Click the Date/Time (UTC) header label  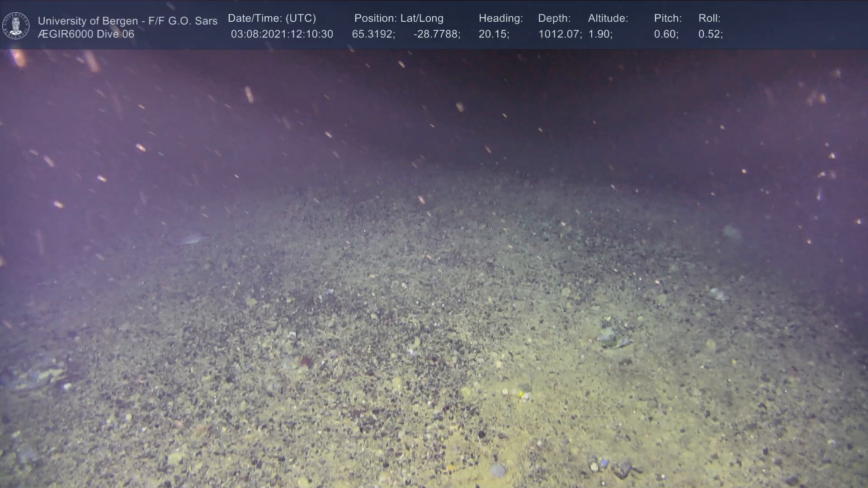coord(272,19)
